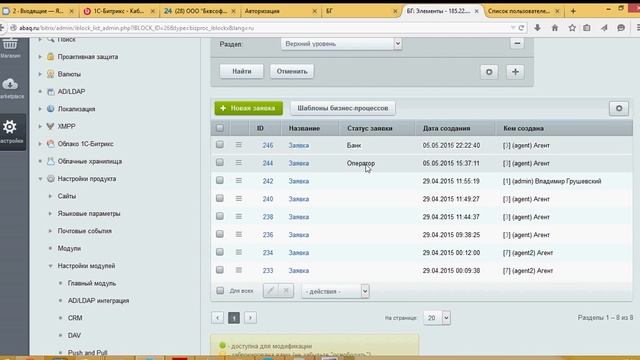Add a filter field with plus button
Viewport: 640px width, 360px height.
[x=515, y=72]
